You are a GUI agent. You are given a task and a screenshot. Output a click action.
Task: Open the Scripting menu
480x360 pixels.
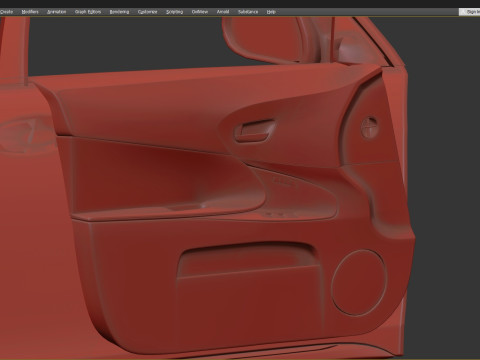pos(174,12)
